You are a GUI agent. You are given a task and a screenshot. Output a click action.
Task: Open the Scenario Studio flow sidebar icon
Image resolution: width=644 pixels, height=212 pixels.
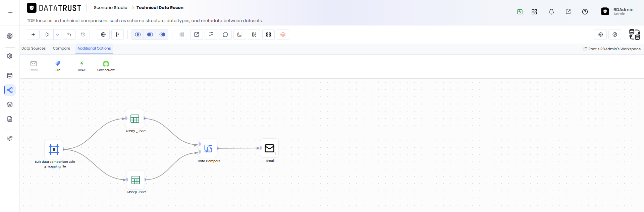(10, 90)
